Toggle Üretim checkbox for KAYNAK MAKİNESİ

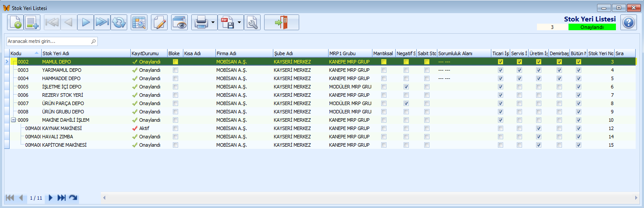coord(539,128)
